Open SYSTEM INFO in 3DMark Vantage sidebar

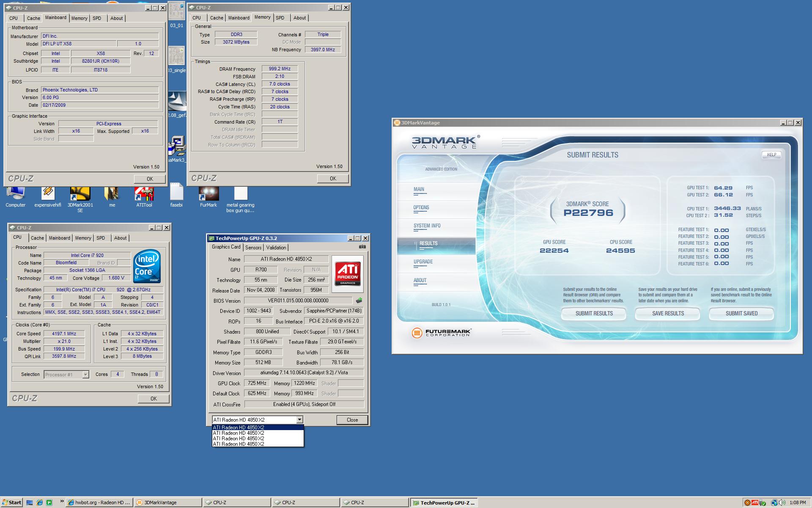click(427, 226)
